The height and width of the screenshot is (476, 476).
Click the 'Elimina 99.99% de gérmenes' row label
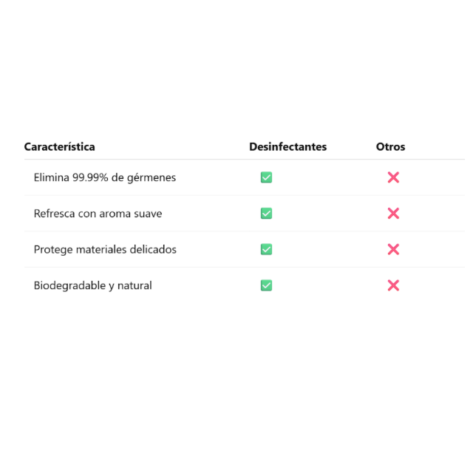(104, 177)
